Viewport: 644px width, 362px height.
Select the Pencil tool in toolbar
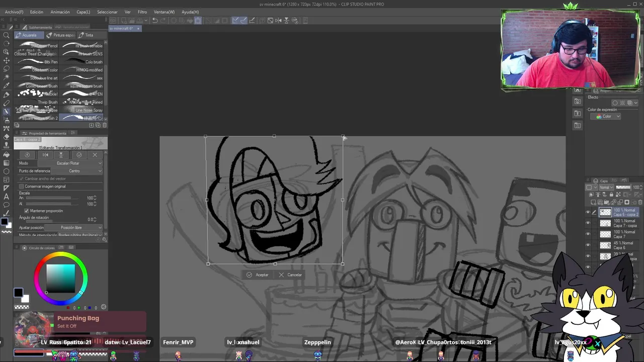[6, 103]
